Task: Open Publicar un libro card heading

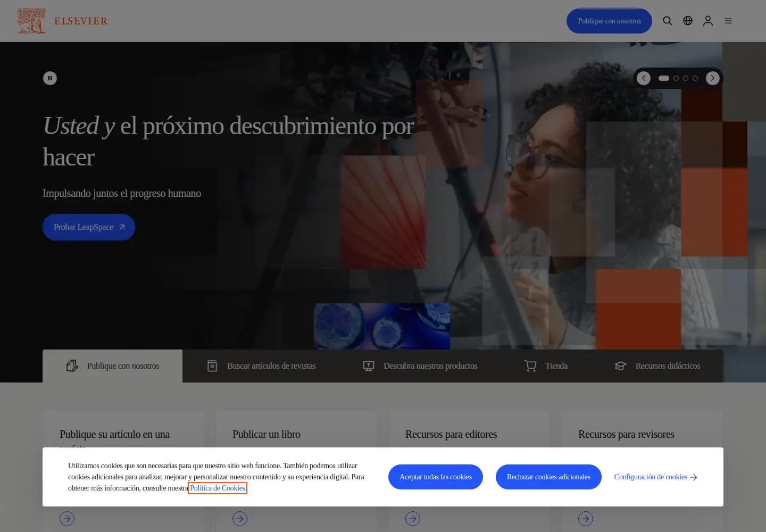Action: (x=267, y=435)
